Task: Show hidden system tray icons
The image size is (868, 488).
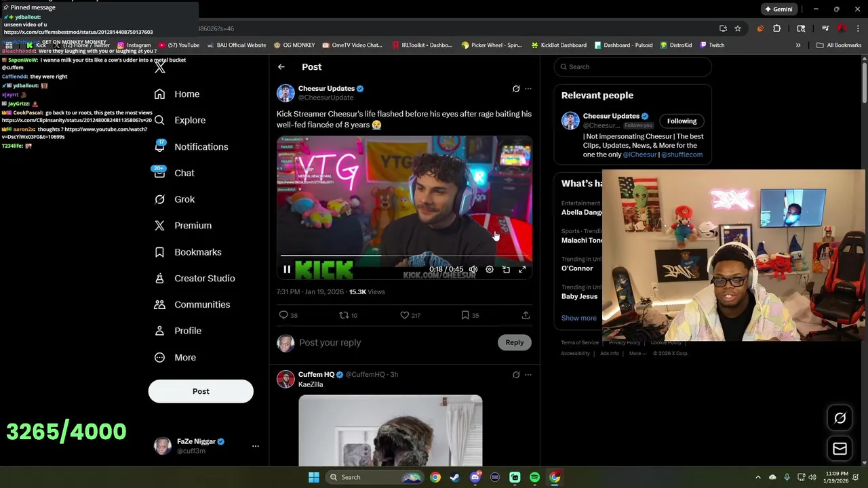Action: tap(758, 477)
